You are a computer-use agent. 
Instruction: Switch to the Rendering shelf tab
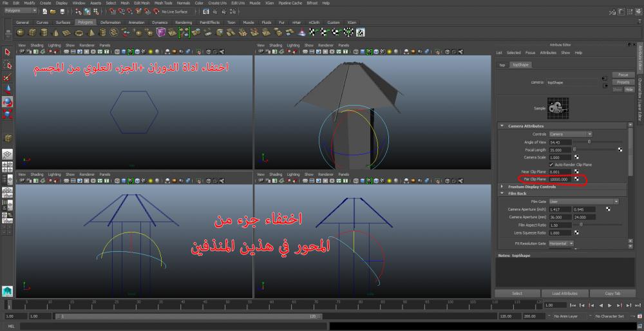184,23
